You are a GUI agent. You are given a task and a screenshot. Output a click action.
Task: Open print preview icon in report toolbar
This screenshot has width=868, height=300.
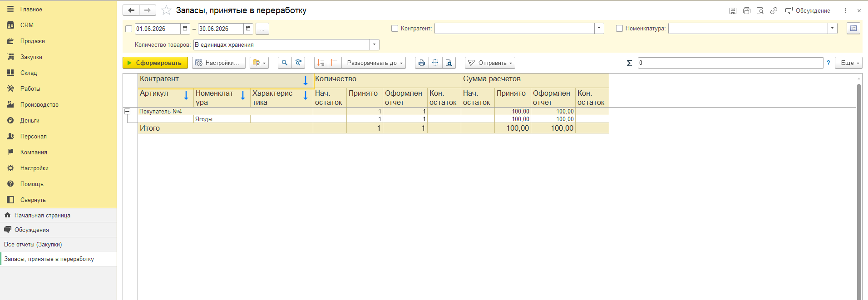[x=449, y=63]
